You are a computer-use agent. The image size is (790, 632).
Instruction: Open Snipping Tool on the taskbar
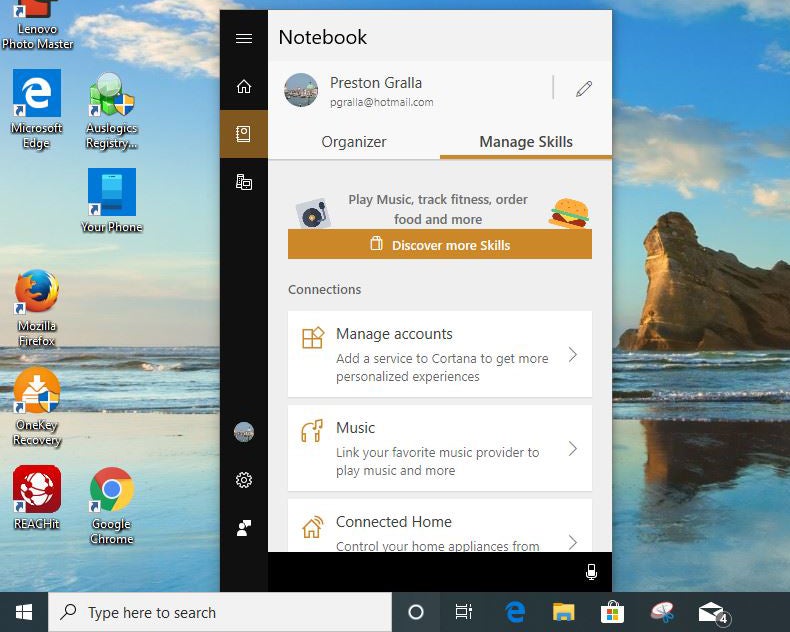[662, 612]
